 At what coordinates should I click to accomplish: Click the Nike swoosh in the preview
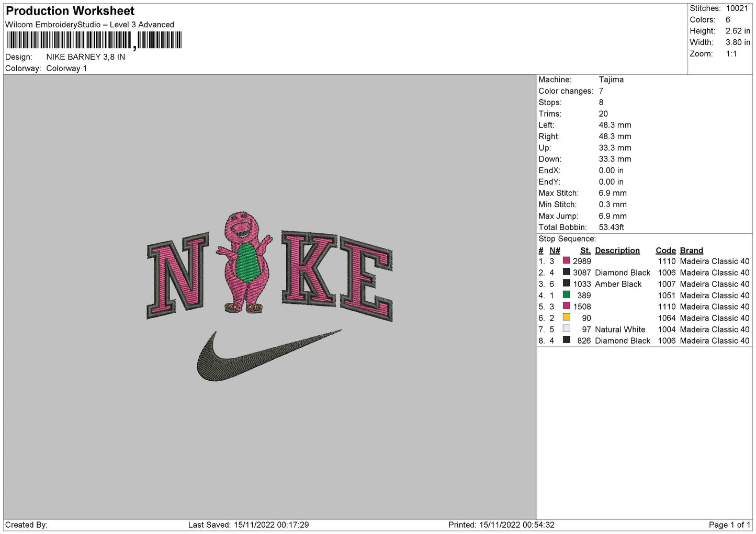[269, 355]
